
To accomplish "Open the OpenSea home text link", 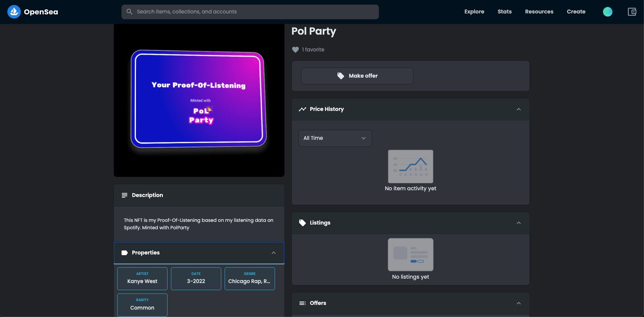I will coord(41,12).
